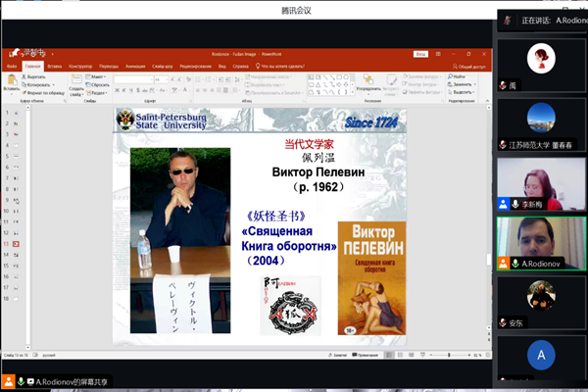Click the 安东 participant avatar
This screenshot has width=588, height=392.
point(541,295)
